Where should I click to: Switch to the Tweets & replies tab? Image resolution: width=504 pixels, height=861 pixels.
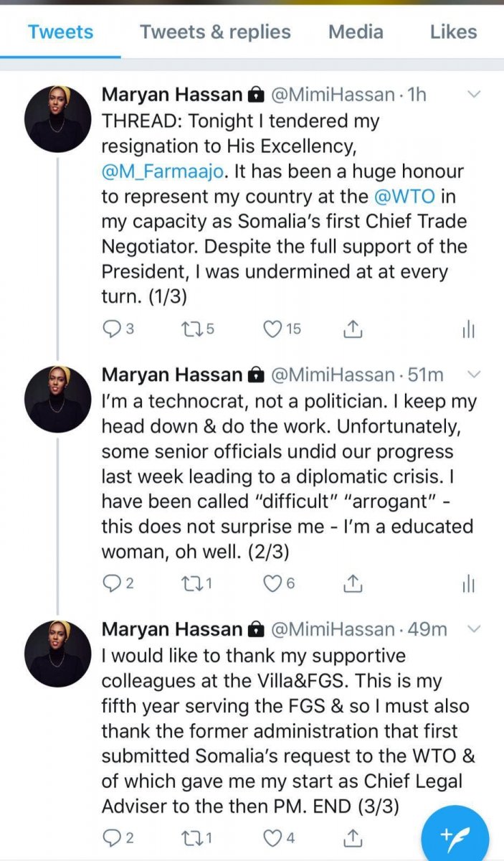(x=215, y=32)
